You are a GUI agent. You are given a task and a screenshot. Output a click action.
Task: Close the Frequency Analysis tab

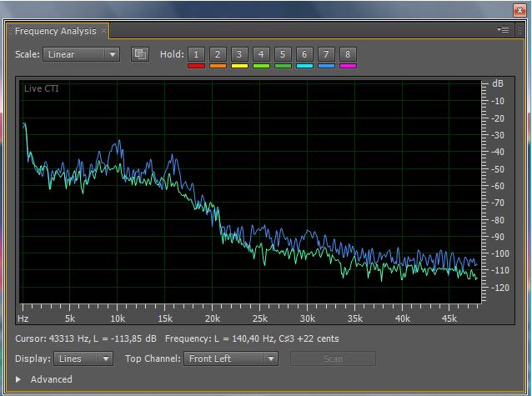point(104,30)
